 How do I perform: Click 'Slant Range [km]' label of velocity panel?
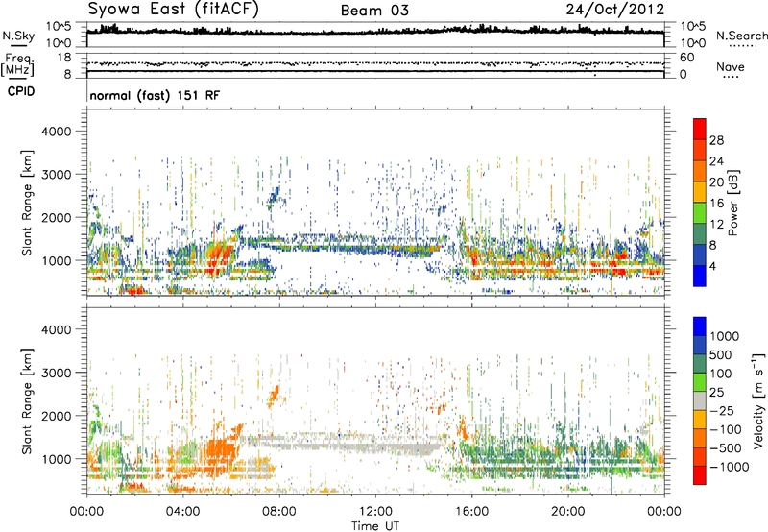[x=27, y=401]
